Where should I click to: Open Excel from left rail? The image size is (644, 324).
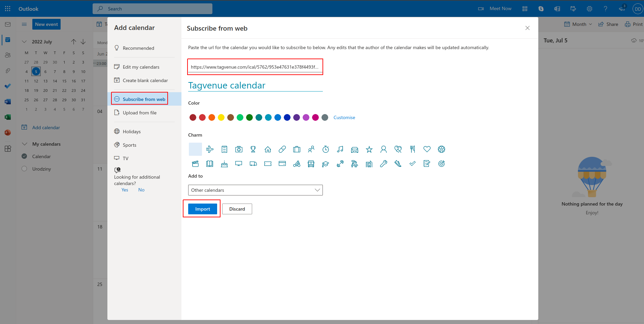tap(8, 117)
